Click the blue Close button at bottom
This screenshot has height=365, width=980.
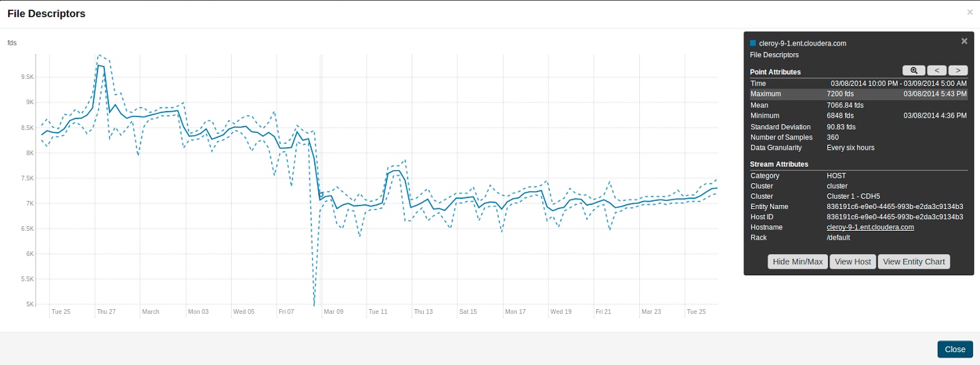(955, 349)
